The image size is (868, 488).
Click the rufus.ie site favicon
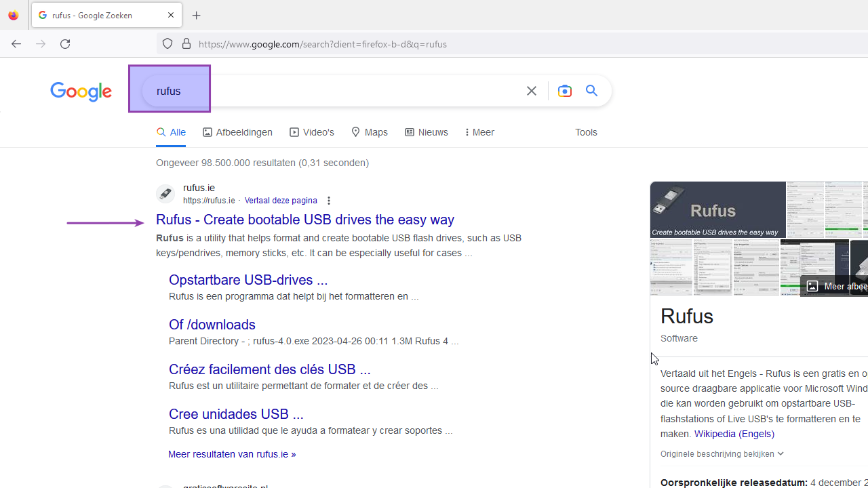[x=165, y=194]
